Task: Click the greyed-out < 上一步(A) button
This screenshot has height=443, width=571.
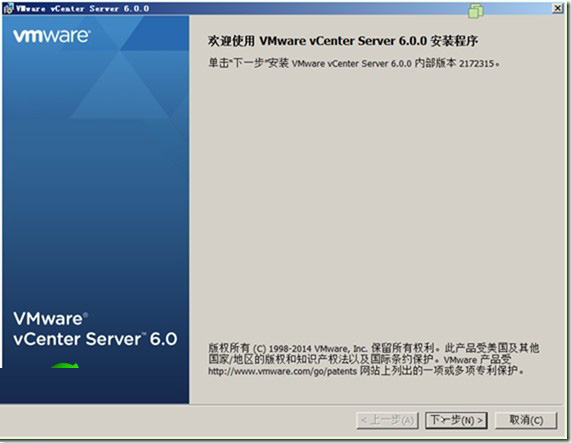Action: point(387,420)
